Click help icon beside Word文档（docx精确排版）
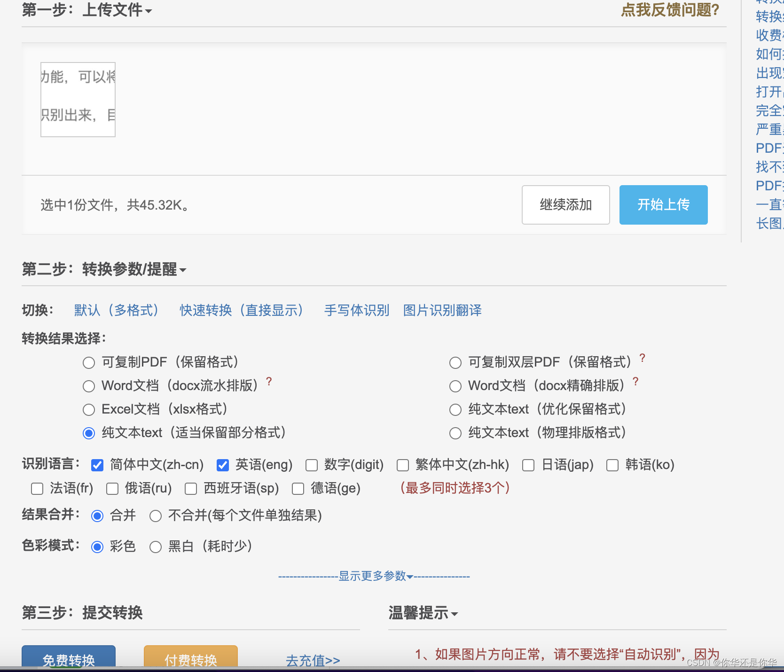Image resolution: width=784 pixels, height=672 pixels. click(x=635, y=381)
